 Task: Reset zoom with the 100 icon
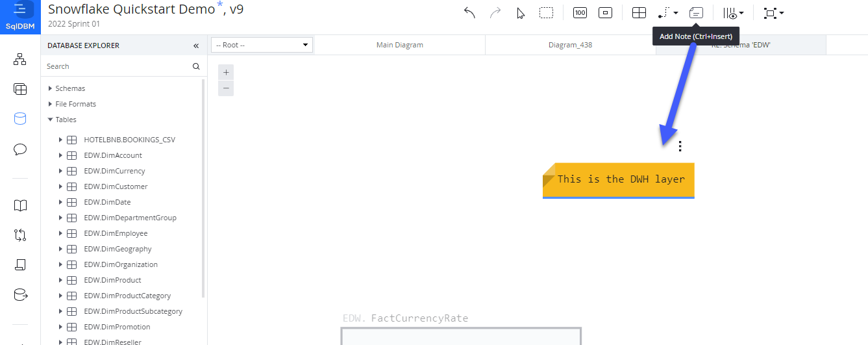point(580,13)
